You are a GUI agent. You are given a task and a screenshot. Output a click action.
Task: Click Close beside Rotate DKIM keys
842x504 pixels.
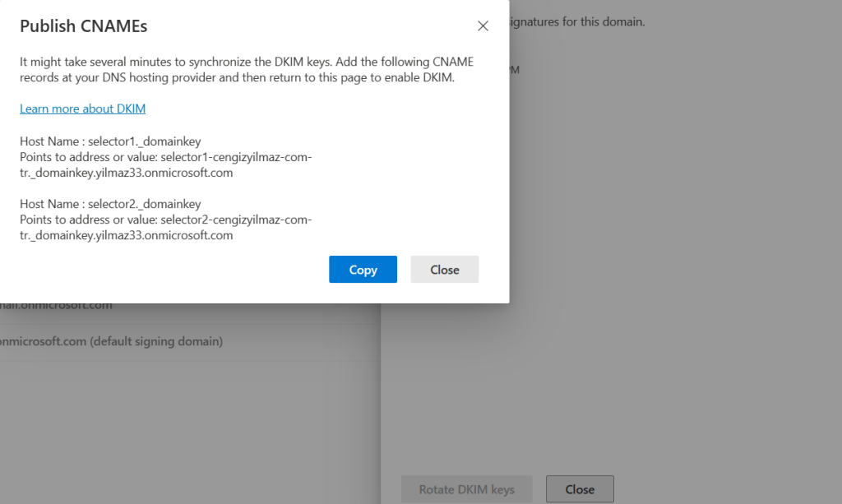pos(580,489)
